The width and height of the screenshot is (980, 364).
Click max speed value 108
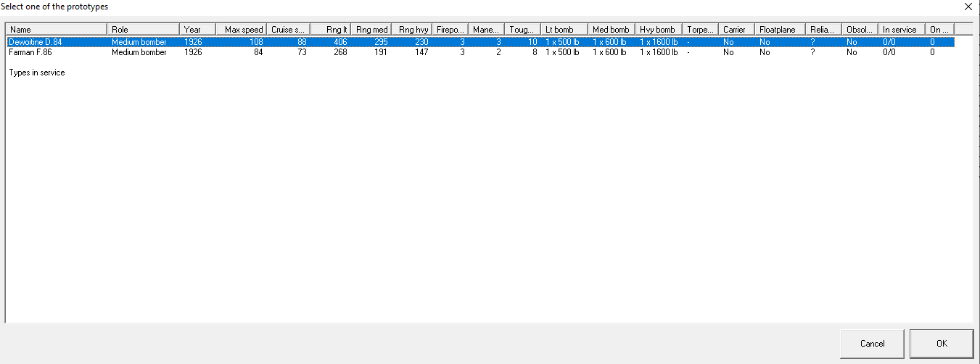tap(256, 42)
